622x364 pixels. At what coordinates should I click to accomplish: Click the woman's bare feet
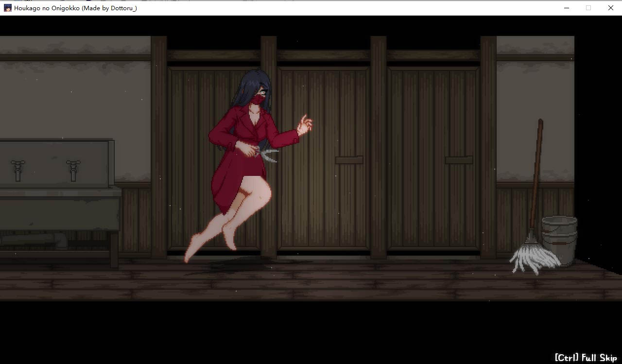click(194, 249)
